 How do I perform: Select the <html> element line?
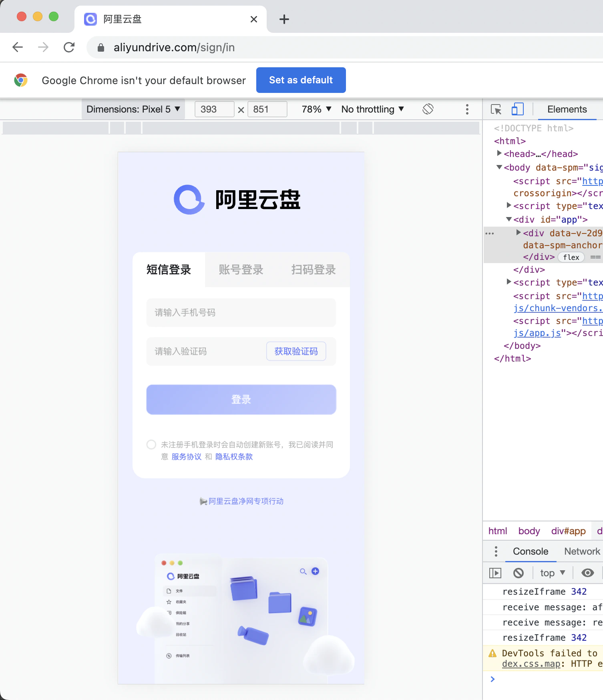510,141
